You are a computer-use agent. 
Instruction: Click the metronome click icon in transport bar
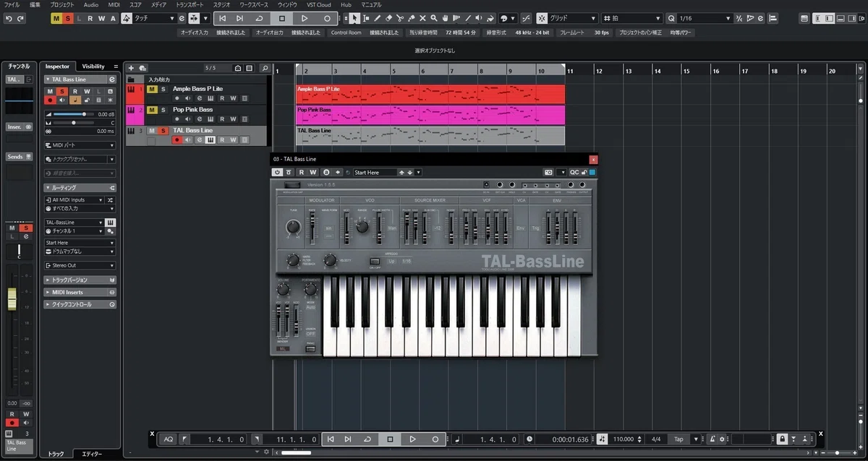click(713, 439)
